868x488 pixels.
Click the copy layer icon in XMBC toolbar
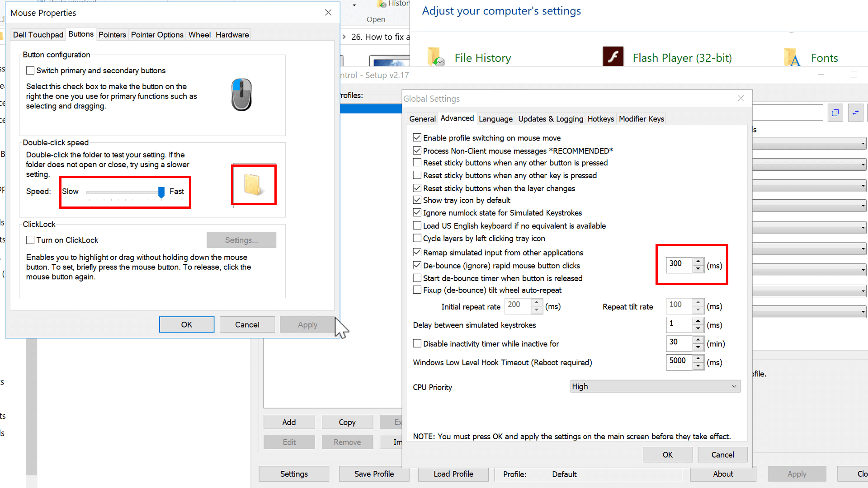point(835,113)
